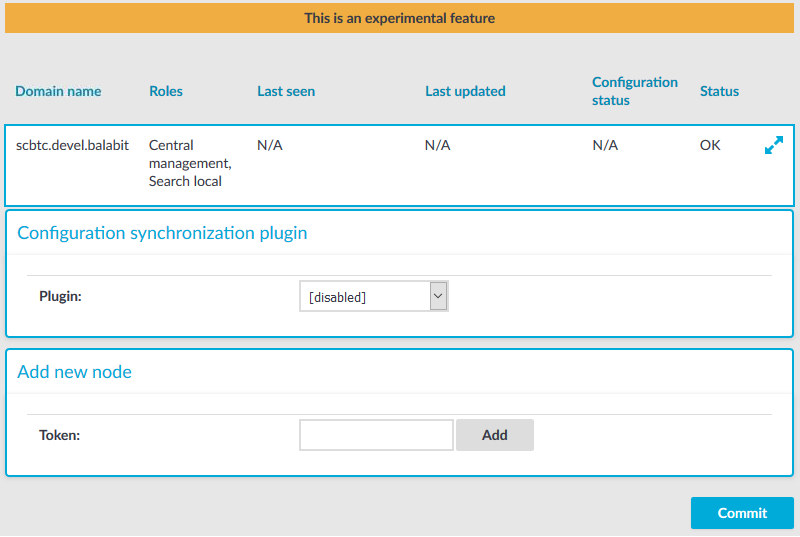Sort by Last updated column header
This screenshot has height=537, width=800.
coord(465,91)
